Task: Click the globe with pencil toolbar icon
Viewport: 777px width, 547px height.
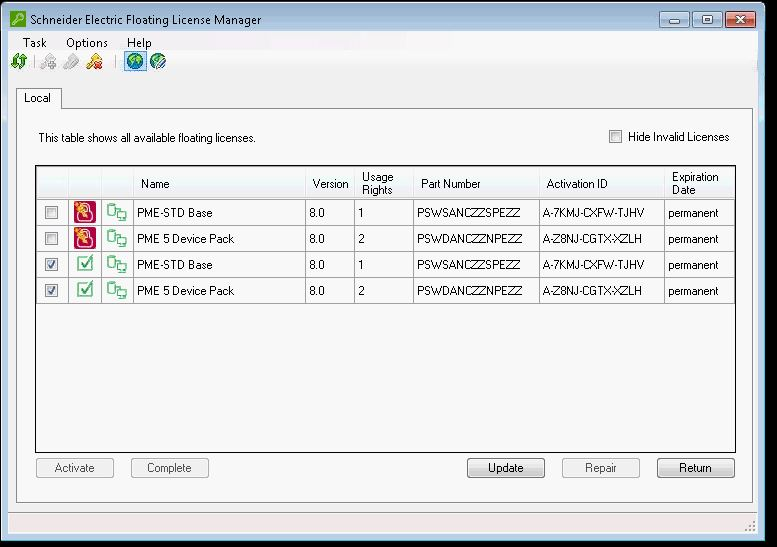Action: pos(158,61)
